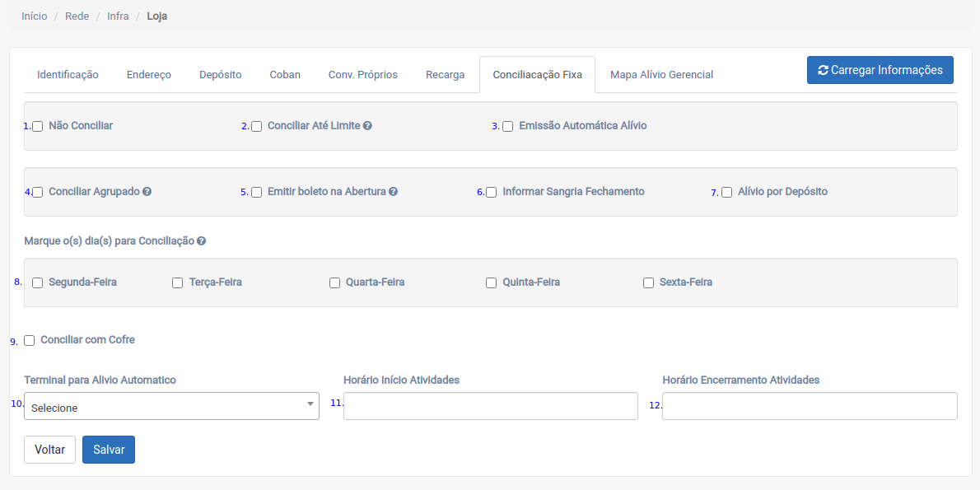The image size is (980, 490).
Task: Click help icon next to Emitir boleto na Abertura
Action: (394, 192)
